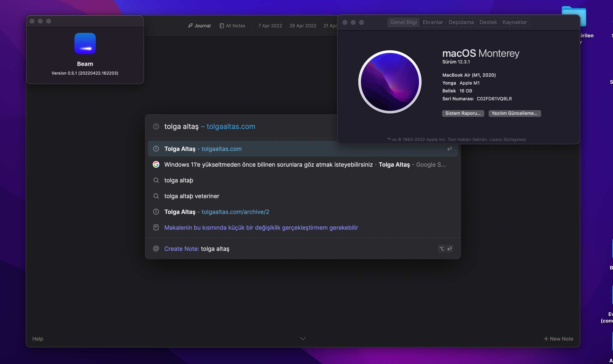Click return key icon in Create Note row
This screenshot has width=613, height=364.
click(x=449, y=249)
